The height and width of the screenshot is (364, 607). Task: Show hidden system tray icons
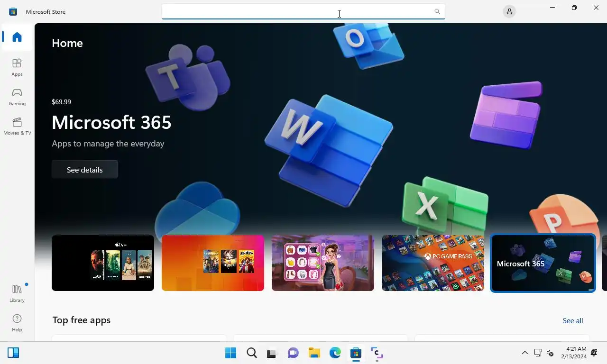click(x=524, y=353)
